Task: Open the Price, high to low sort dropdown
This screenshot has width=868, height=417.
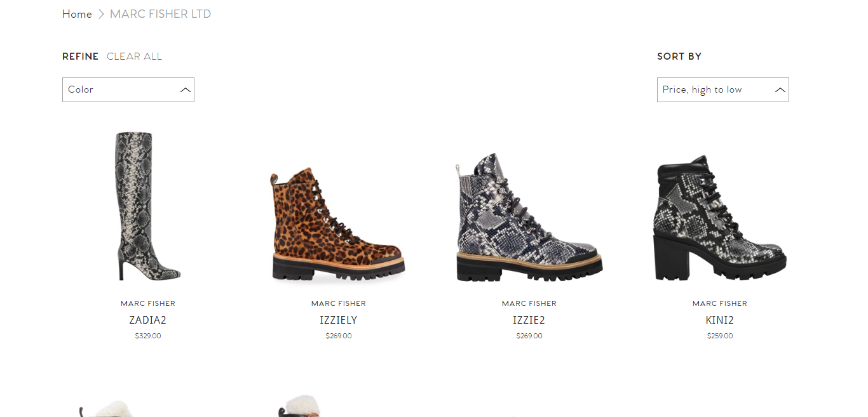Action: (x=723, y=89)
